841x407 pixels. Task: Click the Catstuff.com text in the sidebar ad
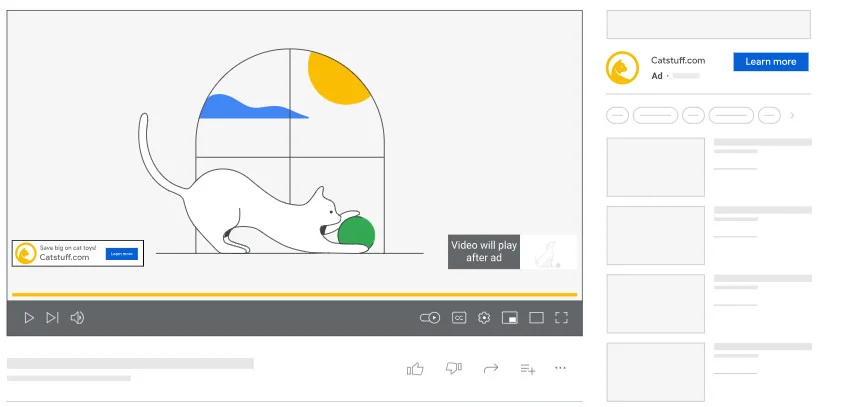click(678, 61)
